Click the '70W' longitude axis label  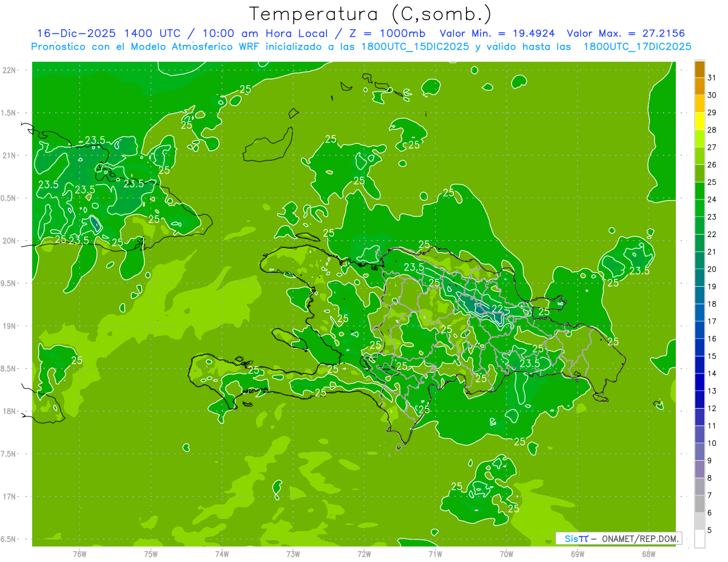pos(507,554)
